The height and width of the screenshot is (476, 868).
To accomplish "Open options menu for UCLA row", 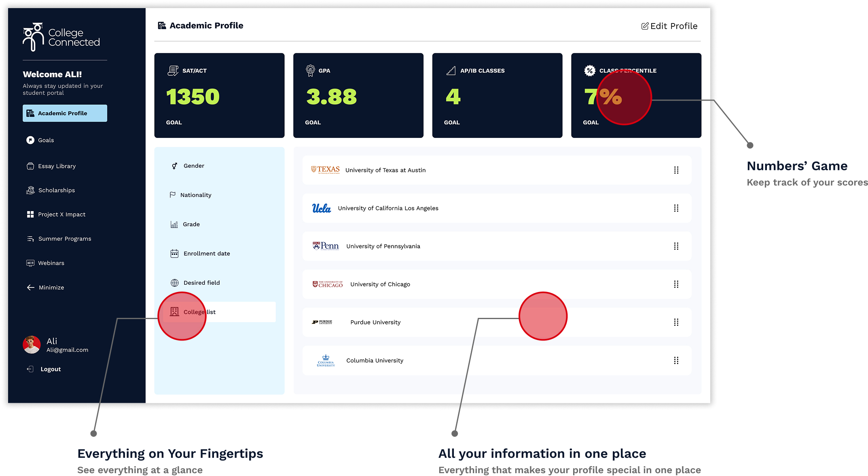I will pos(676,208).
